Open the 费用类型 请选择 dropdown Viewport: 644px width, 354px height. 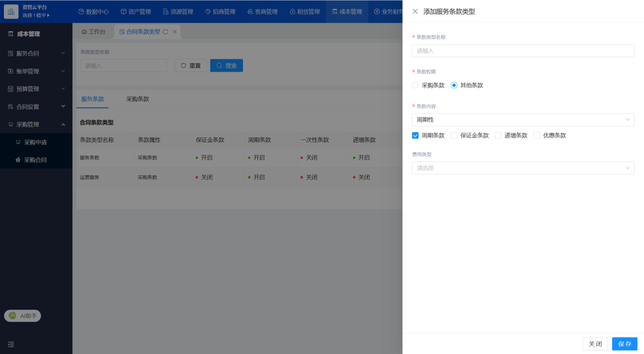point(523,168)
